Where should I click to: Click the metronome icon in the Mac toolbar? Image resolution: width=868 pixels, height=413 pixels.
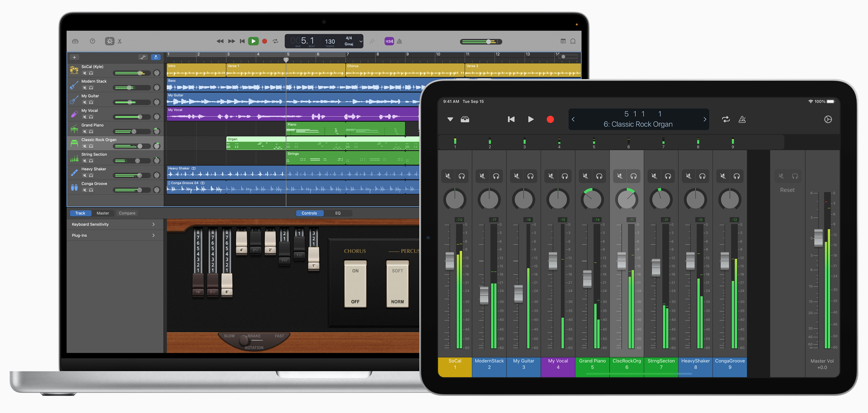[x=400, y=41]
